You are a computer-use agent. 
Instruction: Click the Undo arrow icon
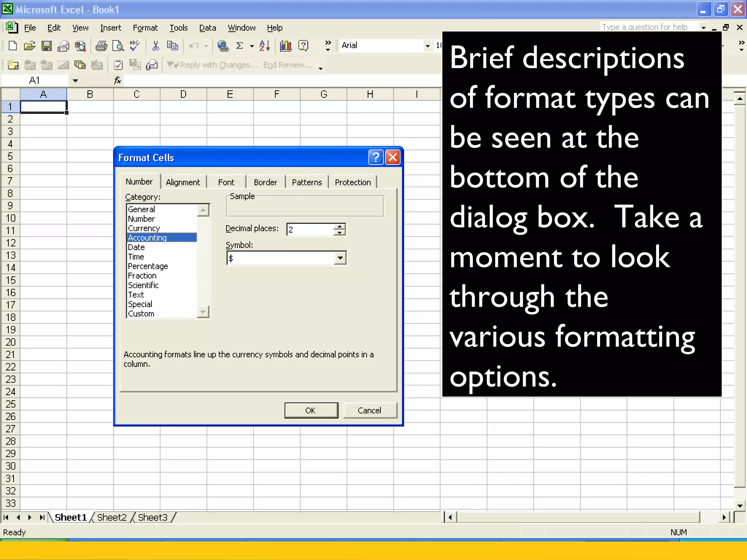pyautogui.click(x=194, y=46)
